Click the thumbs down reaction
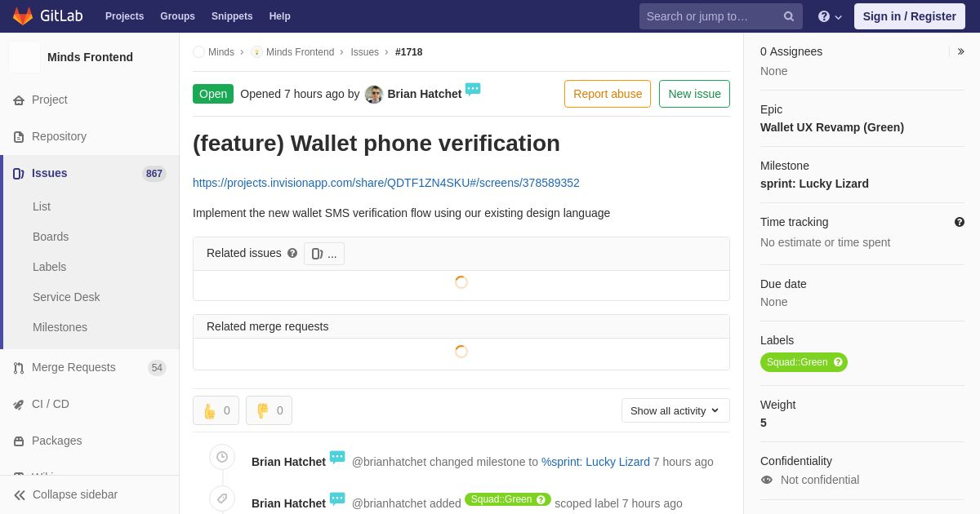The height and width of the screenshot is (514, 980). tap(269, 410)
